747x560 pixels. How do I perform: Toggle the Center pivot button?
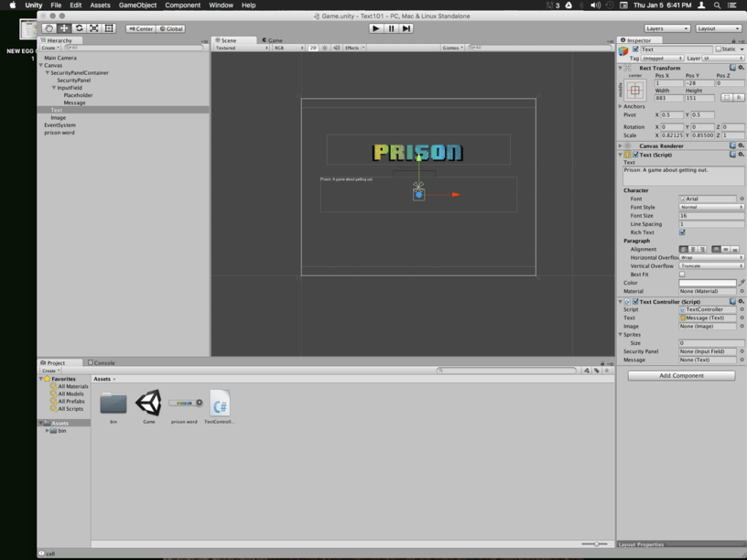tap(141, 28)
